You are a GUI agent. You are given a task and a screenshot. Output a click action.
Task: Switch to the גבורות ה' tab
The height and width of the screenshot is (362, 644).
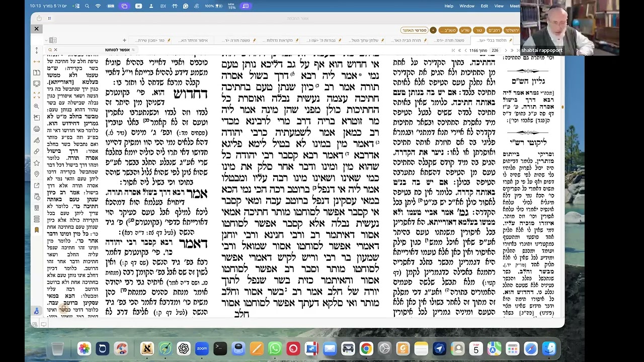[x=320, y=40]
